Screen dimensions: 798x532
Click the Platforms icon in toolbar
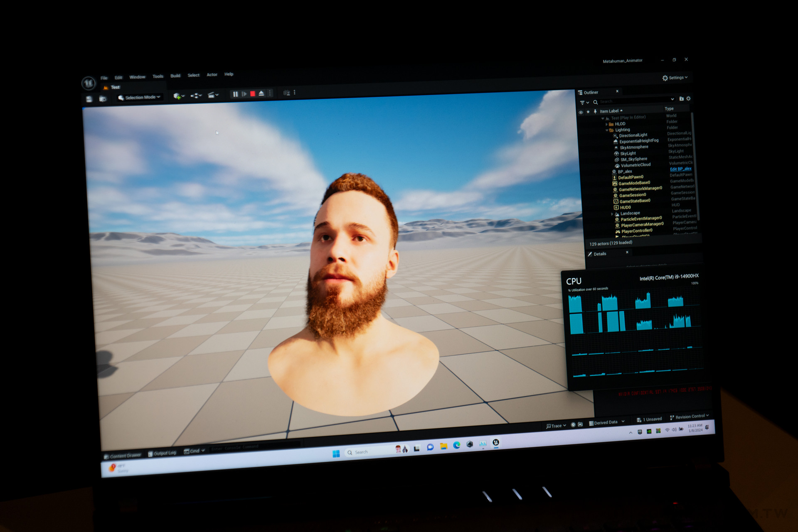[x=286, y=93]
